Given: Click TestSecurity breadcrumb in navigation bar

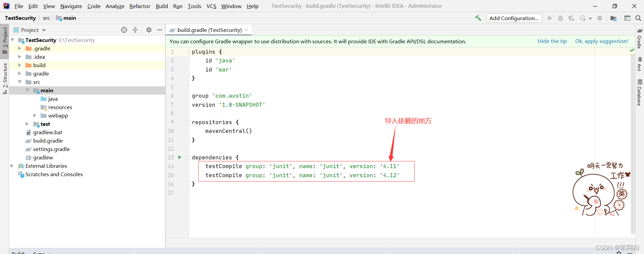Looking at the screenshot, I should (x=20, y=18).
